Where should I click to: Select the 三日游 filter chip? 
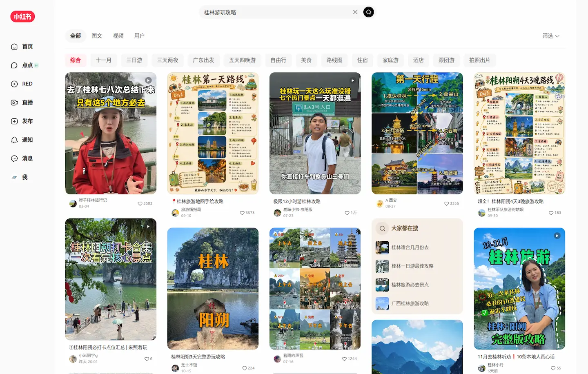(x=134, y=60)
